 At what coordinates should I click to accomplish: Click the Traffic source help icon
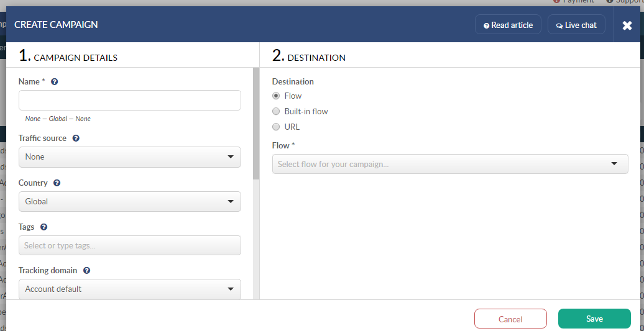pyautogui.click(x=76, y=138)
